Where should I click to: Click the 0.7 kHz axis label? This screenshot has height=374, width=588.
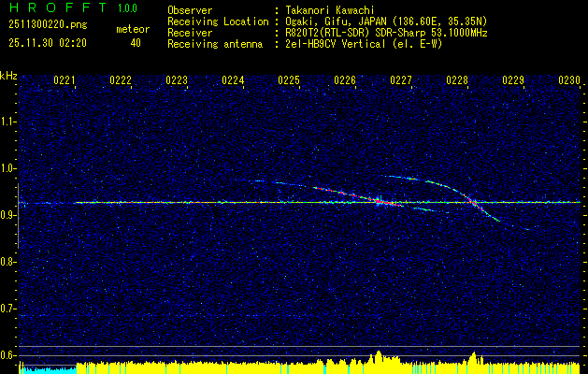(x=8, y=309)
